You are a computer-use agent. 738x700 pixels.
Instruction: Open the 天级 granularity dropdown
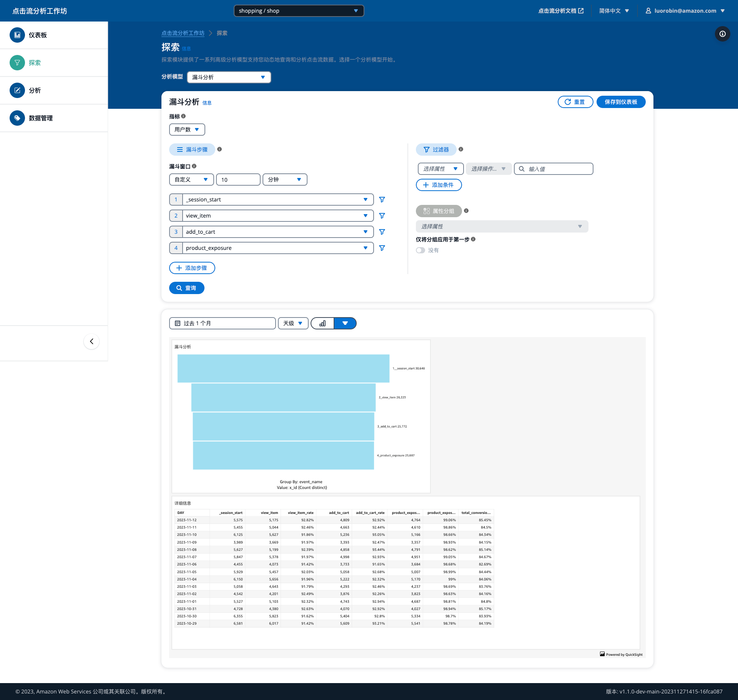click(293, 323)
